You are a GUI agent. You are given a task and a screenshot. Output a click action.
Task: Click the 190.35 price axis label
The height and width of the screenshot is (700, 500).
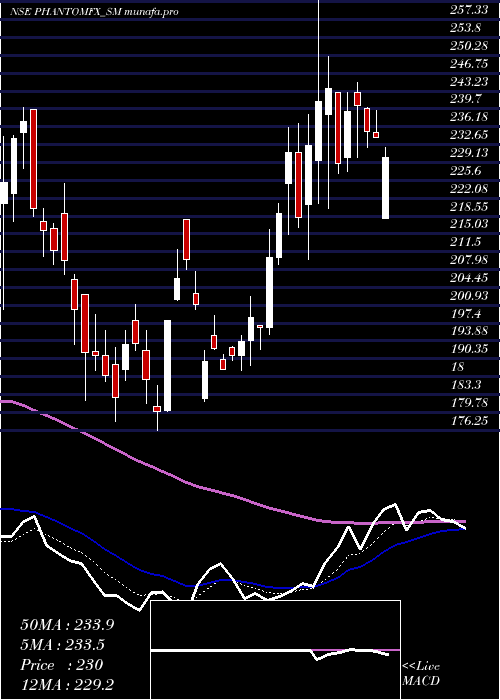[468, 349]
